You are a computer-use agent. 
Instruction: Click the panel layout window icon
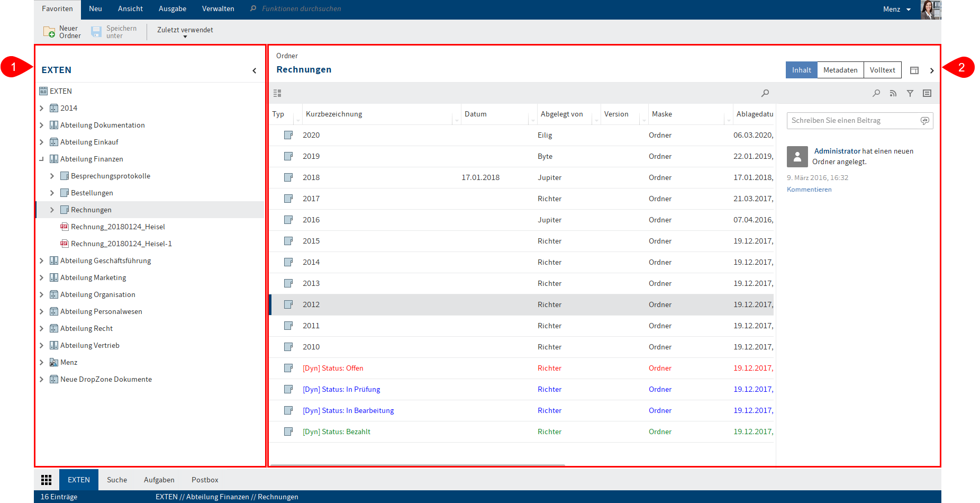click(x=914, y=70)
